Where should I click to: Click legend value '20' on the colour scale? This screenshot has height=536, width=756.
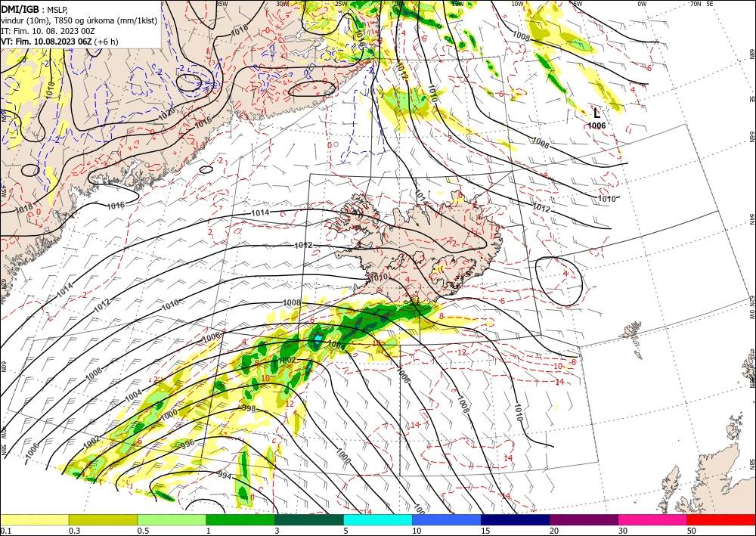tap(554, 531)
